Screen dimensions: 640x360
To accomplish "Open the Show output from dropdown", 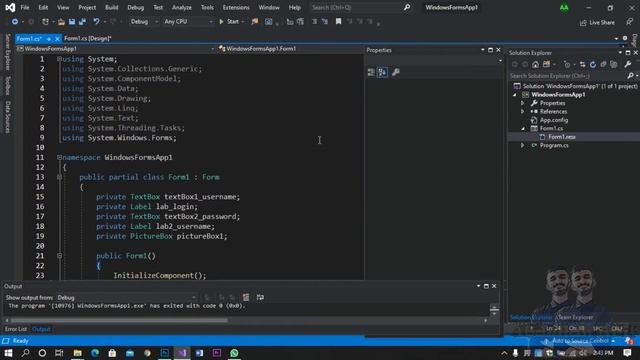I will (127, 298).
